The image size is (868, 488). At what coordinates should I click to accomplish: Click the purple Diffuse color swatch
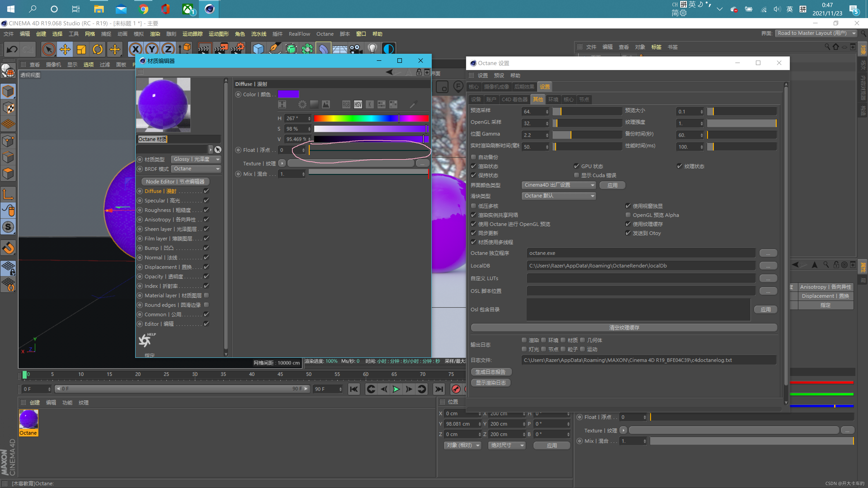point(288,94)
